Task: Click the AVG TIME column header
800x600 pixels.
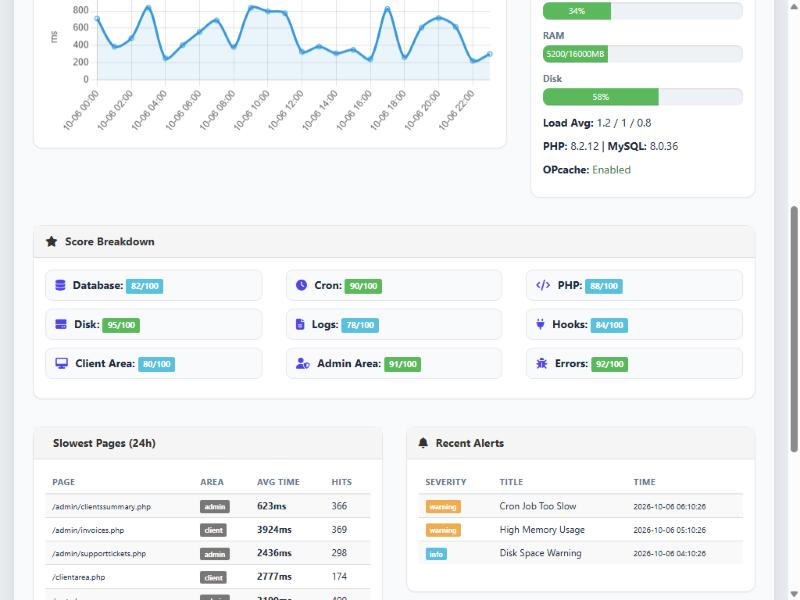Action: (x=278, y=482)
